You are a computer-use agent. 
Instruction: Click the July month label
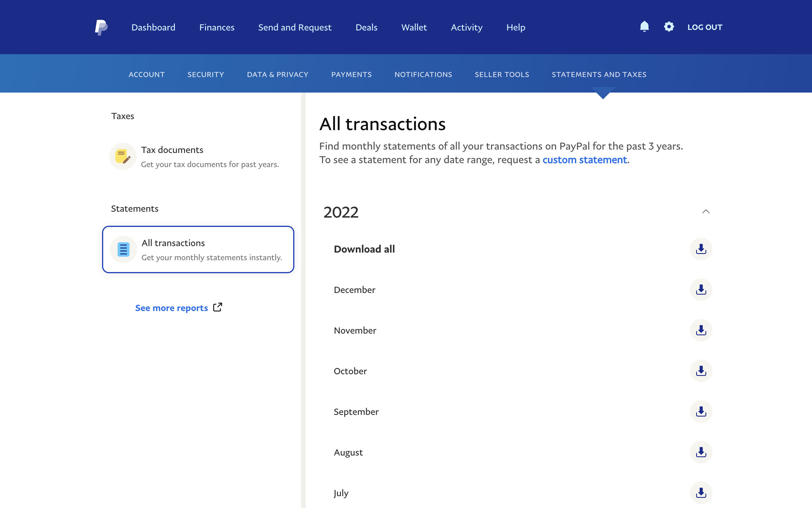click(341, 493)
